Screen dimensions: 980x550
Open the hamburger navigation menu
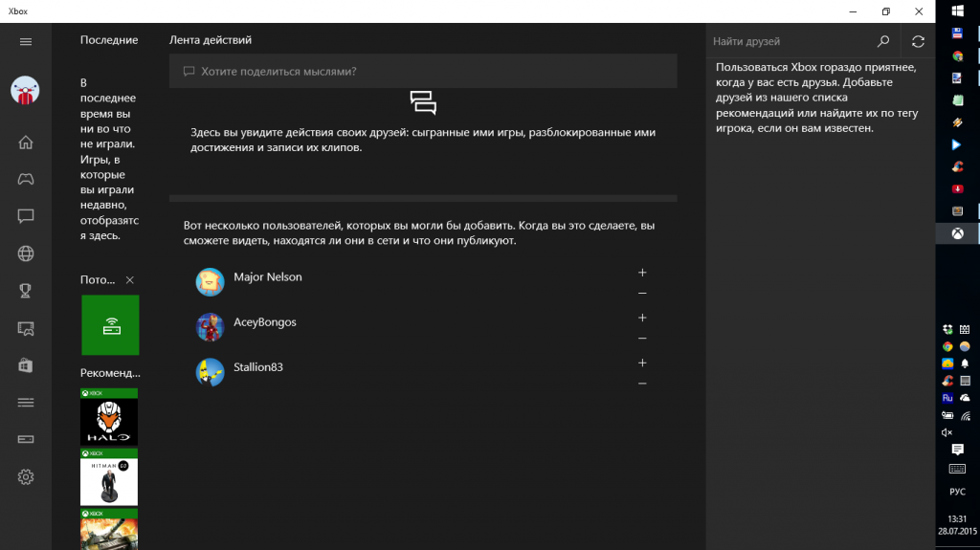point(26,41)
